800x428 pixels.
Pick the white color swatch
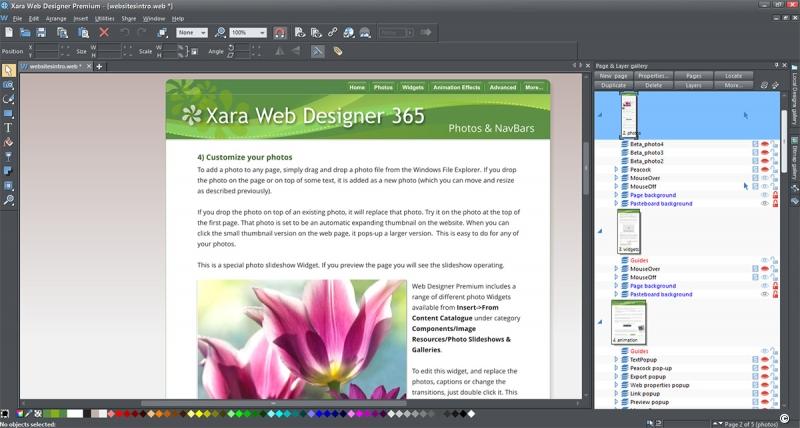[x=74, y=414]
